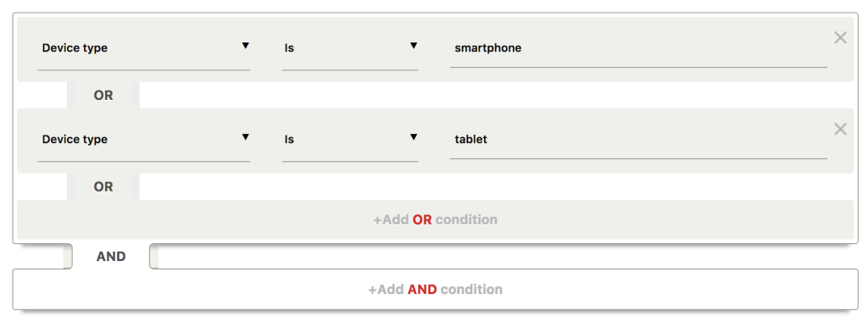
Task: Click the OR connector below the tablet row
Action: click(103, 186)
